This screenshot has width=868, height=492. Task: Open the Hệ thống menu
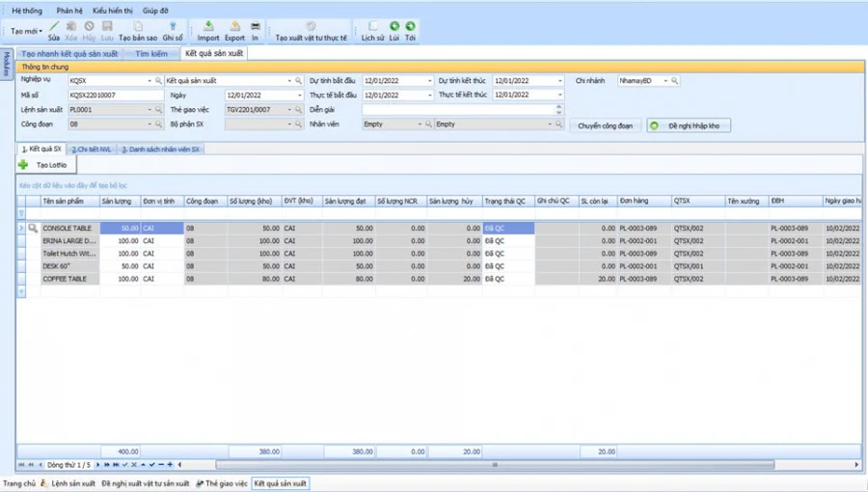[27, 11]
